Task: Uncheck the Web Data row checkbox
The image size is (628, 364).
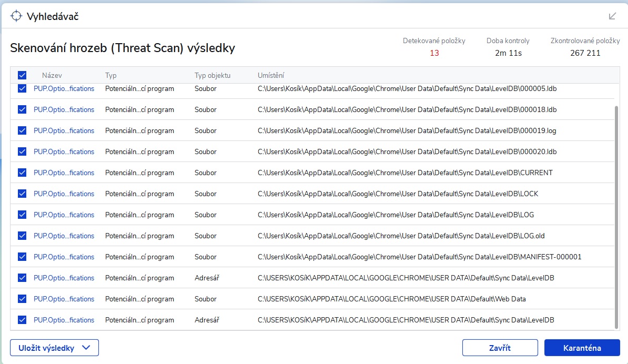Action: click(x=22, y=299)
